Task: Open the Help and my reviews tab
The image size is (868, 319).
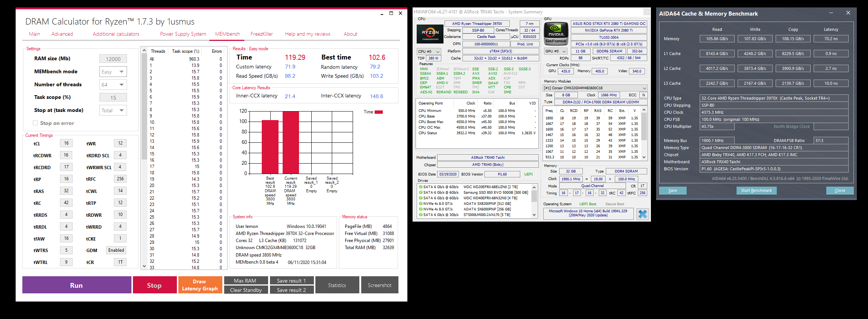Action: coord(308,34)
